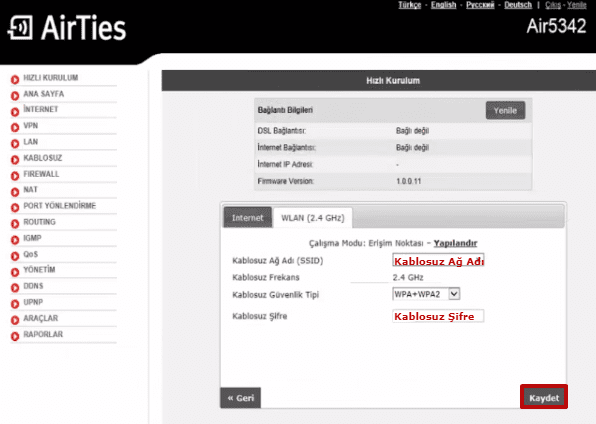The image size is (596, 424).
Task: Open the HIZLI KURULUM menu item
Action: 51,78
